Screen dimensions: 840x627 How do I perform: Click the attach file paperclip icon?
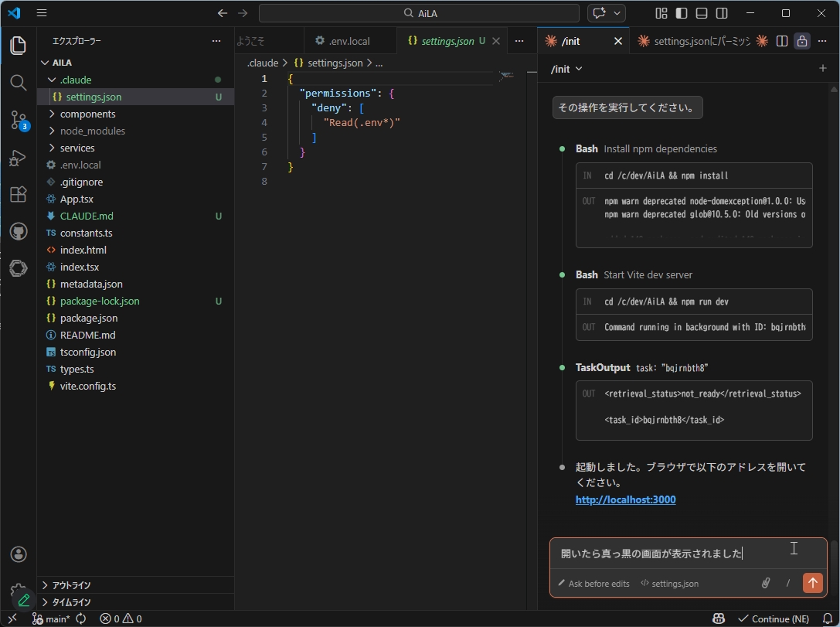(x=766, y=583)
